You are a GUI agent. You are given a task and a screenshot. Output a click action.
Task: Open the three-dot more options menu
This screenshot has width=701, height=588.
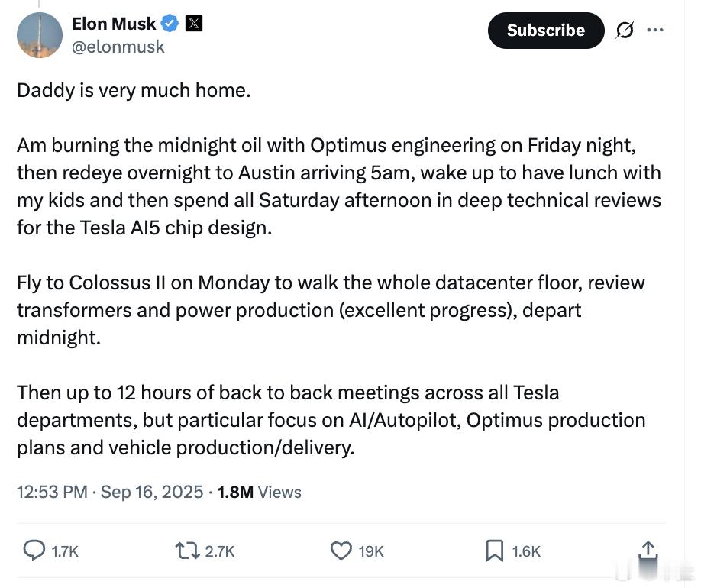(x=655, y=30)
